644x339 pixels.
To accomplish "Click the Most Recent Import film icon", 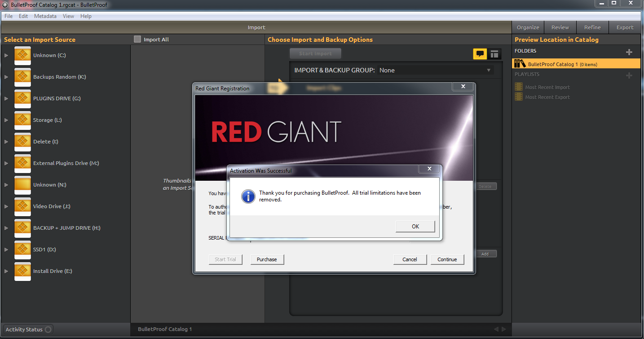I will (x=519, y=87).
